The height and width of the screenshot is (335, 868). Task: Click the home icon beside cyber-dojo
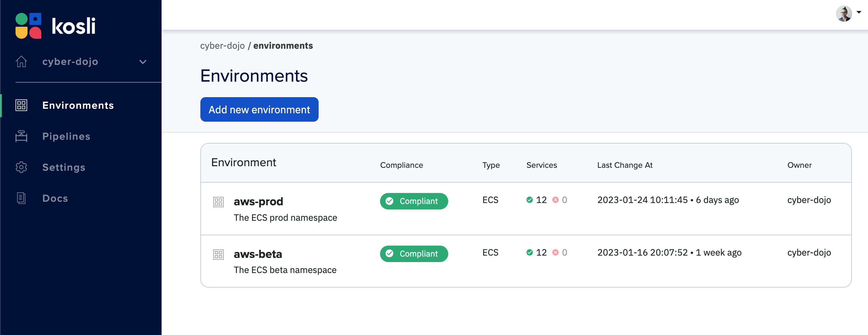point(21,62)
